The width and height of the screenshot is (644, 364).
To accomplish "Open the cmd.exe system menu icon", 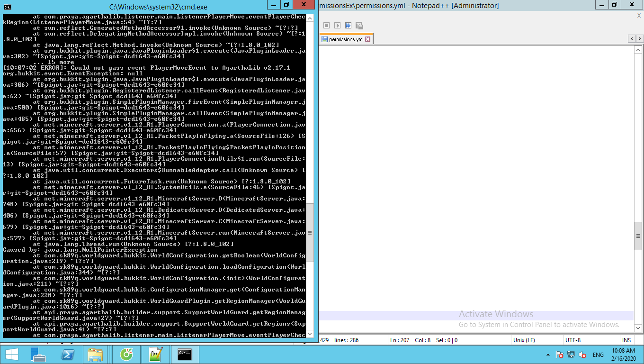I will coord(7,7).
